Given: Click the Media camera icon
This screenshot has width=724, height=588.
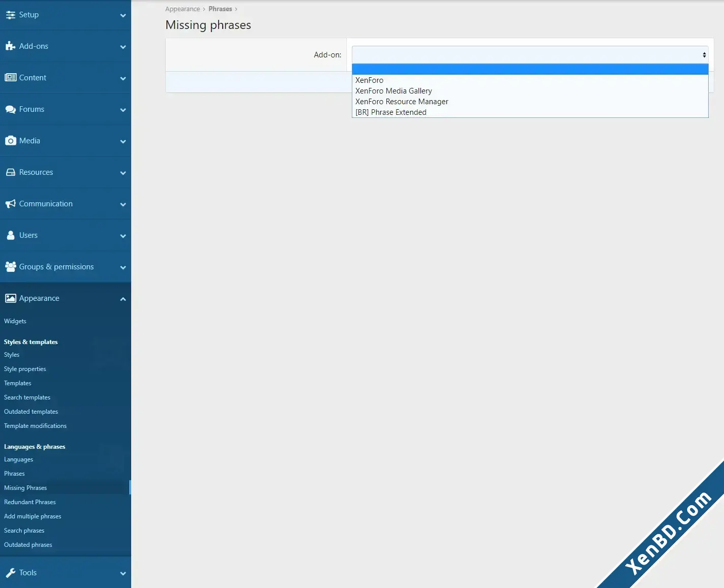Looking at the screenshot, I should [x=10, y=141].
